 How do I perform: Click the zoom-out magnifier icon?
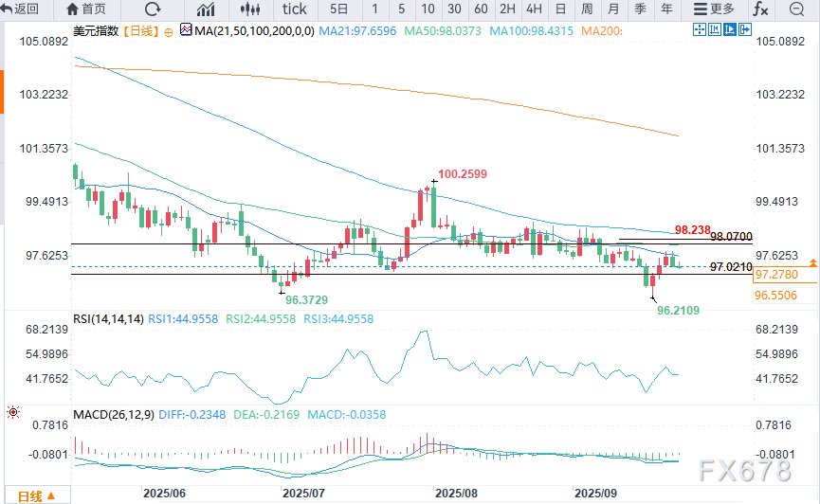(796, 9)
